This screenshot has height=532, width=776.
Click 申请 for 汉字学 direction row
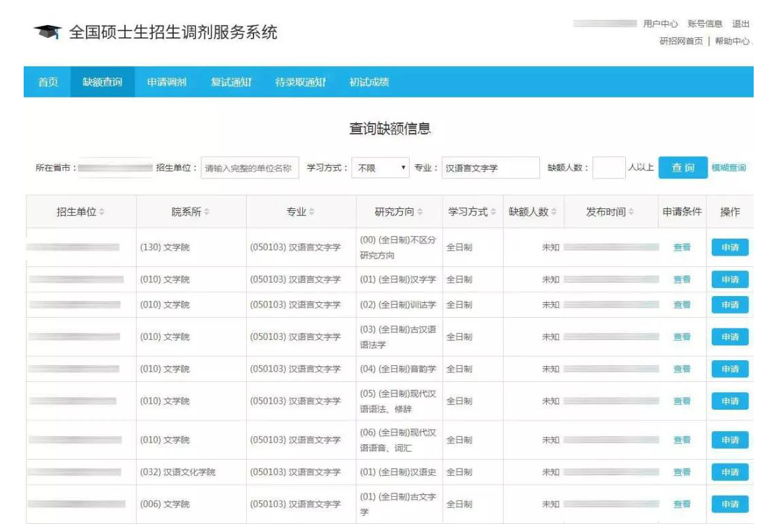click(730, 280)
